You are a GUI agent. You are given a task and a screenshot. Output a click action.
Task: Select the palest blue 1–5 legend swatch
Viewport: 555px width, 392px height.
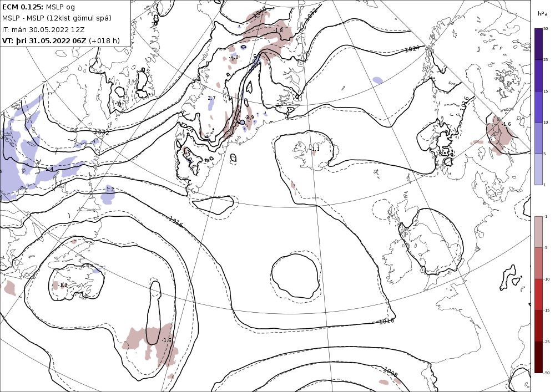[x=538, y=169]
